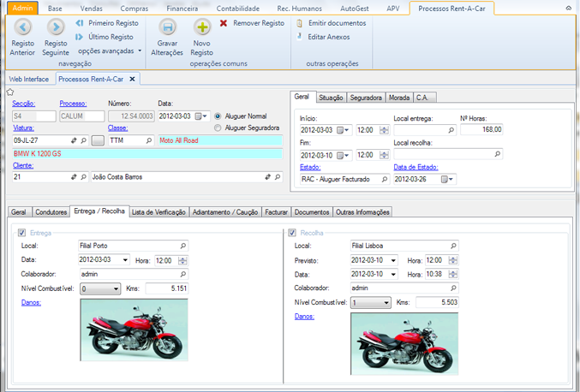Viewport: 580px width, 392px height.
Task: Toggle the Recolha checkbox
Action: (x=293, y=233)
